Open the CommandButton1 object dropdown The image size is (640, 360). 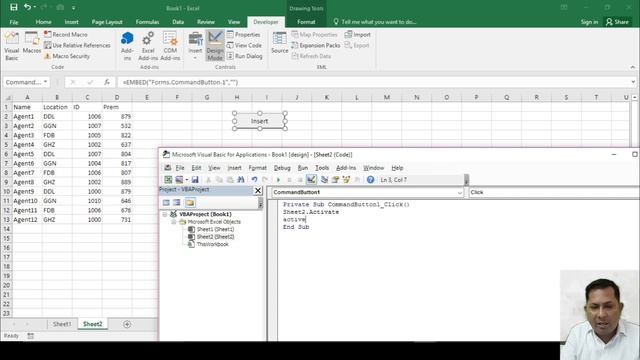460,192
